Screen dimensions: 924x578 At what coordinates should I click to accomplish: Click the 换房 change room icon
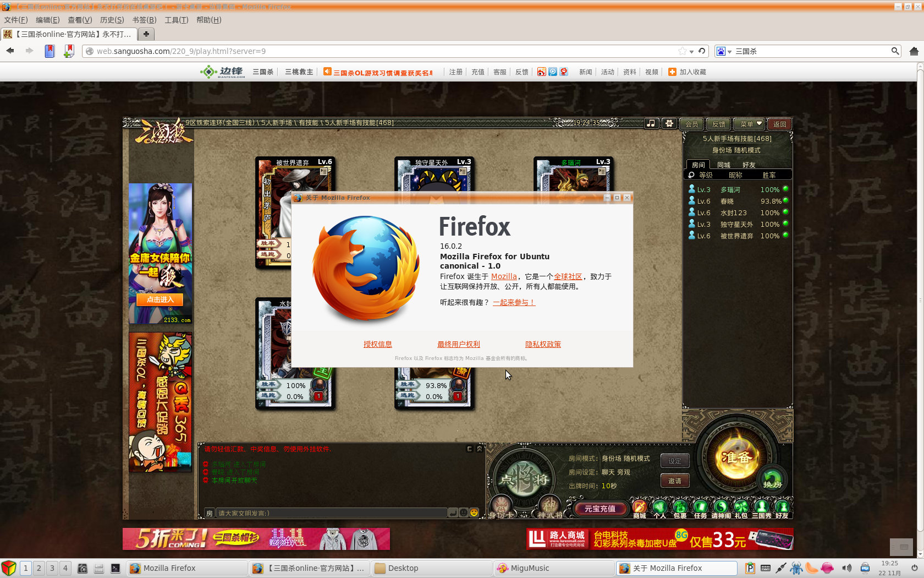(772, 479)
